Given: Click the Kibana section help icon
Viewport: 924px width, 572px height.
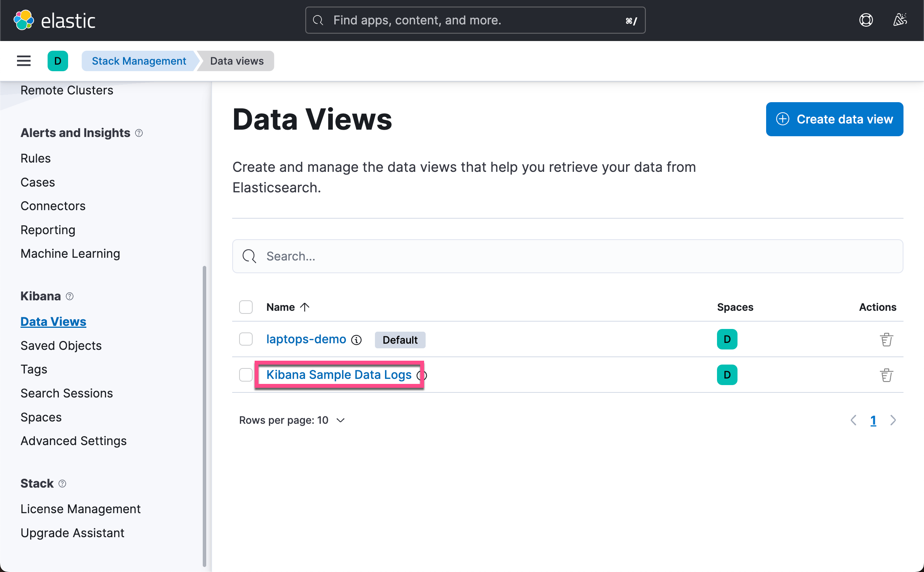Looking at the screenshot, I should click(70, 296).
